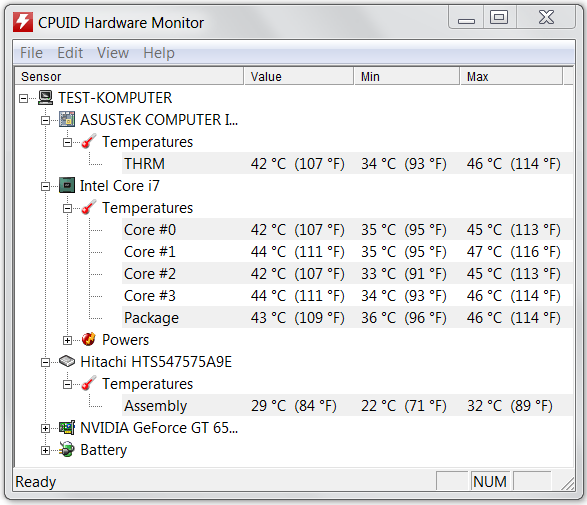
Task: Click the ASUSTeK motherboard icon
Action: point(67,119)
